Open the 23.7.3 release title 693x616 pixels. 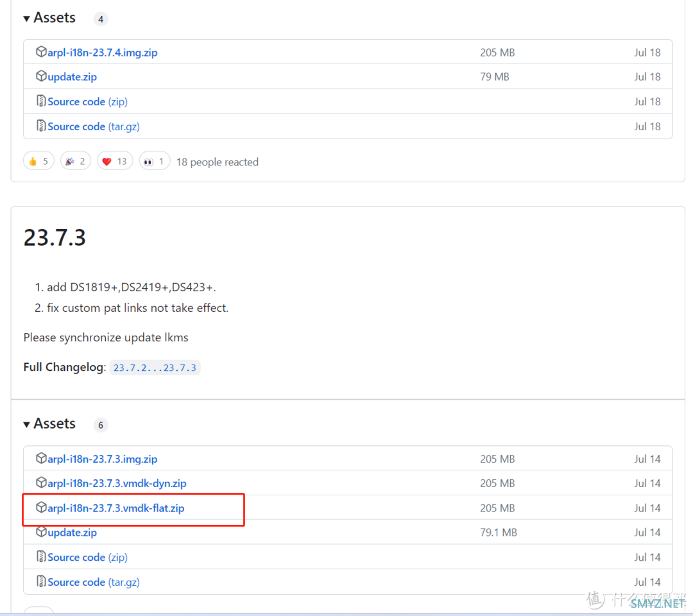pyautogui.click(x=55, y=237)
